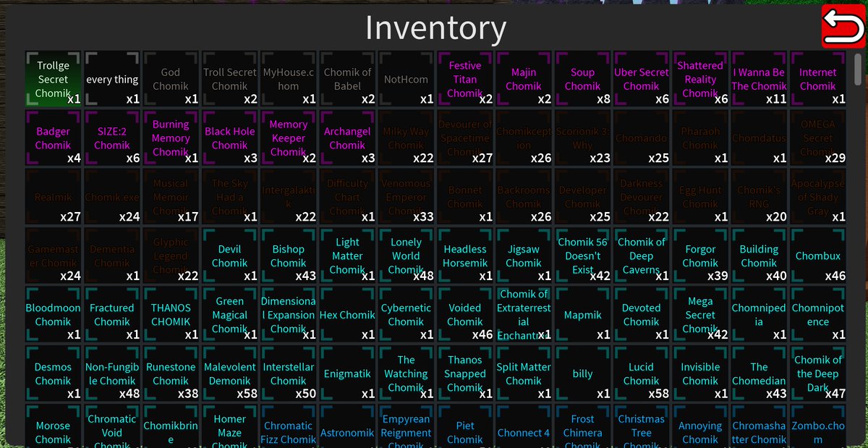This screenshot has width=868, height=448.
Task: Choose the Non-Fungible Chomik slot
Action: pos(112,373)
